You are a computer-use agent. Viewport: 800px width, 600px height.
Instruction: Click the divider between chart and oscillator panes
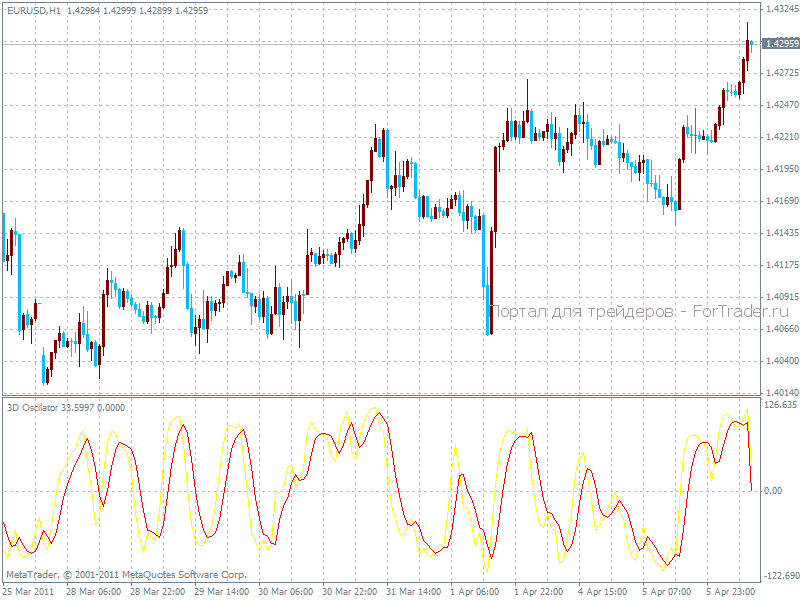tap(400, 396)
